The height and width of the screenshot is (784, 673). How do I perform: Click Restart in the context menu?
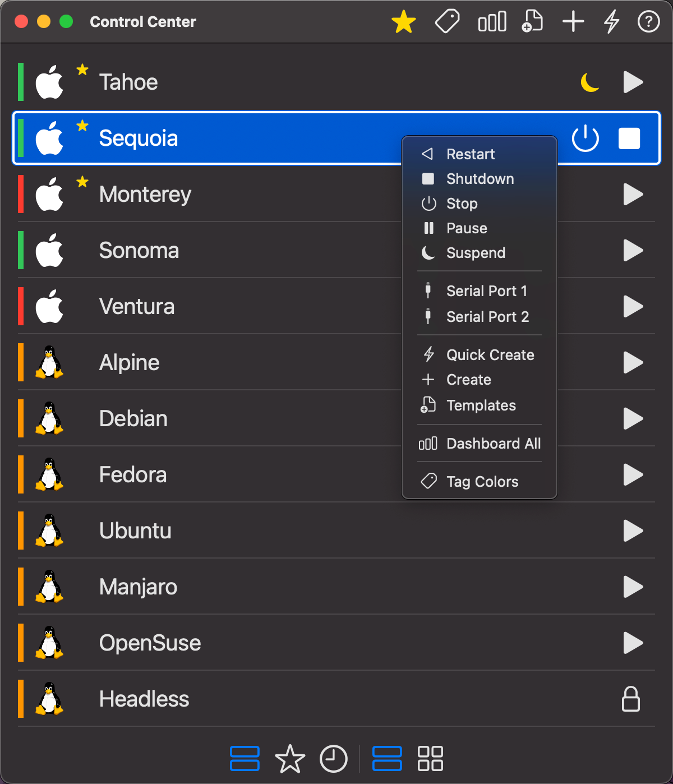(471, 154)
